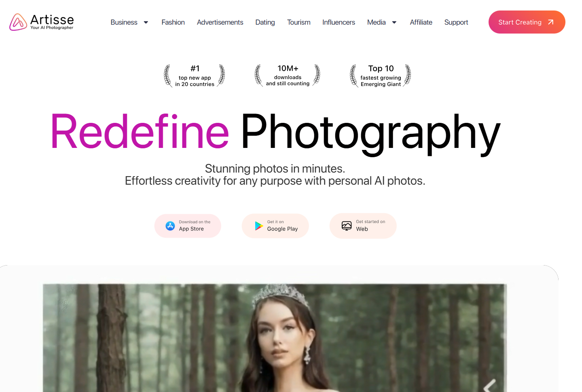
Task: Open the Fashion page
Action: coord(173,22)
